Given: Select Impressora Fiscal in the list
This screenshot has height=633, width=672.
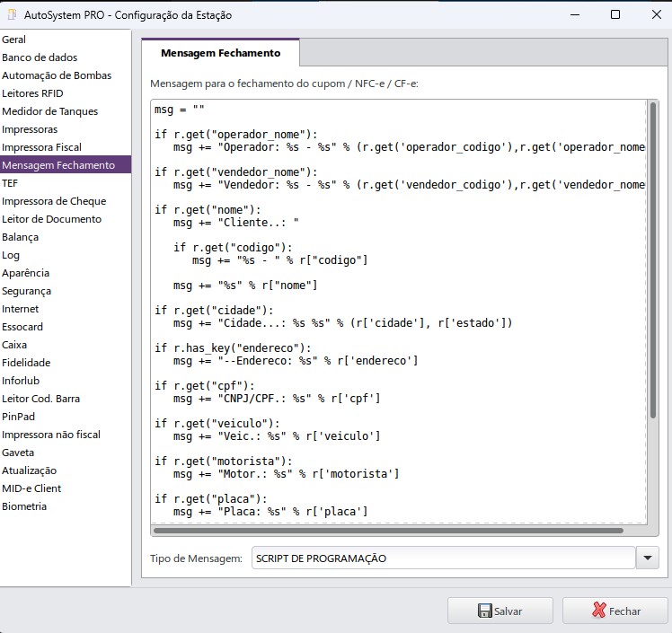Looking at the screenshot, I should (x=41, y=147).
